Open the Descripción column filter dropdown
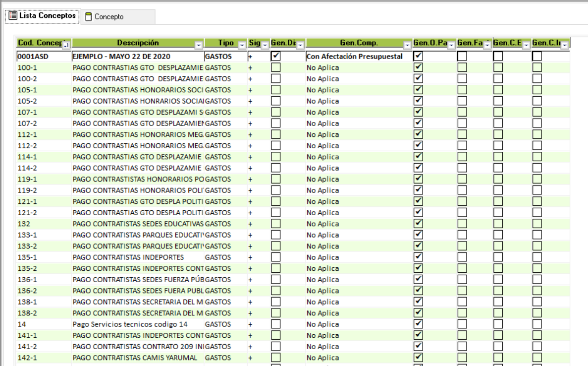Image resolution: width=588 pixels, height=366 pixels. (x=199, y=45)
